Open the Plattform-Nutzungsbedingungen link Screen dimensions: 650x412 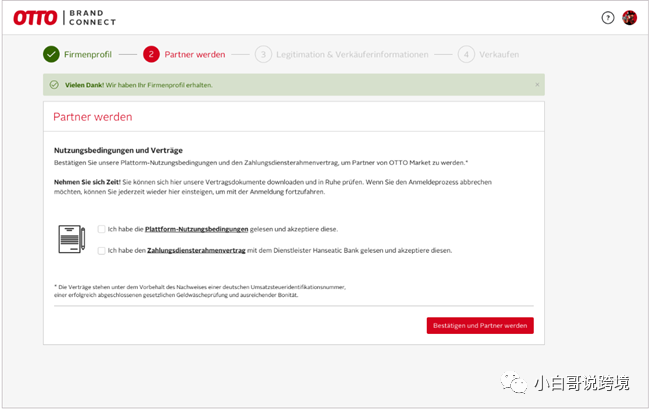pos(196,229)
